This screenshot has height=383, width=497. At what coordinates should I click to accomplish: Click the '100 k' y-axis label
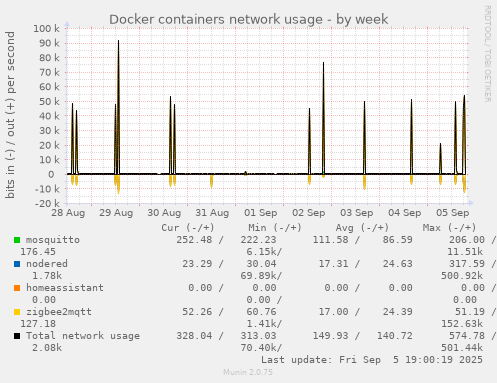pyautogui.click(x=47, y=29)
